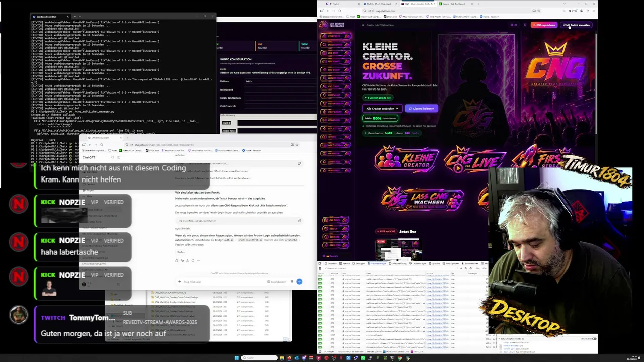The image size is (644, 362).
Task: Open MINI GAMES in the CNG sidebar
Action: click(335, 61)
